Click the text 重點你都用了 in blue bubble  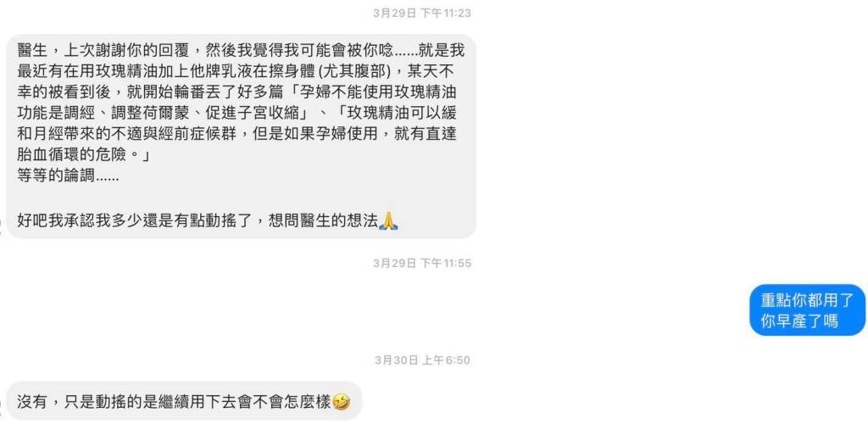(807, 300)
